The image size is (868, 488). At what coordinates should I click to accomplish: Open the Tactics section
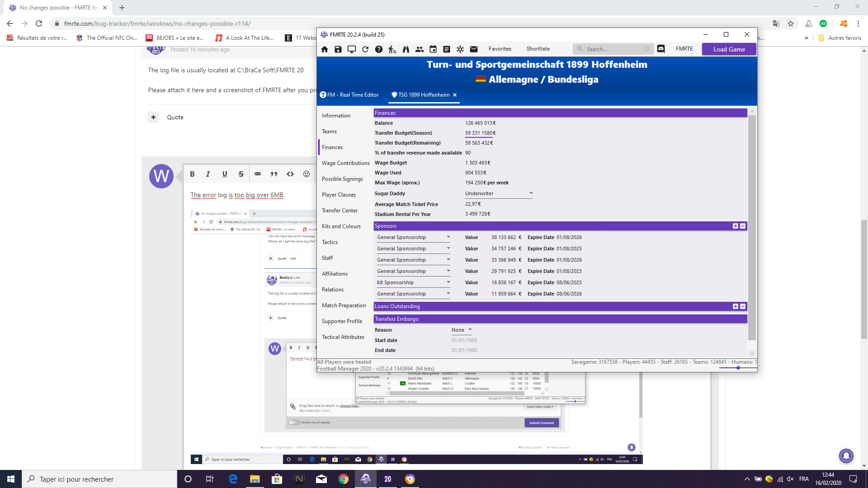click(330, 242)
